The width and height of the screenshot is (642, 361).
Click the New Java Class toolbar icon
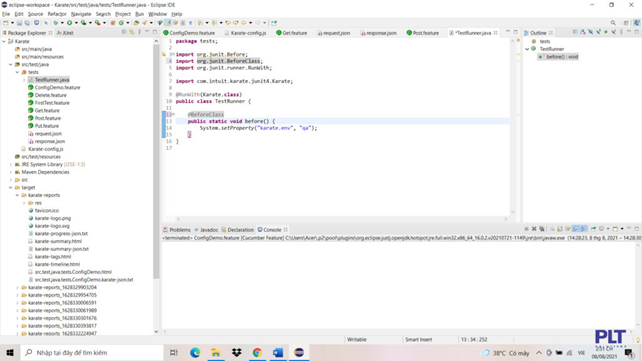[121, 23]
